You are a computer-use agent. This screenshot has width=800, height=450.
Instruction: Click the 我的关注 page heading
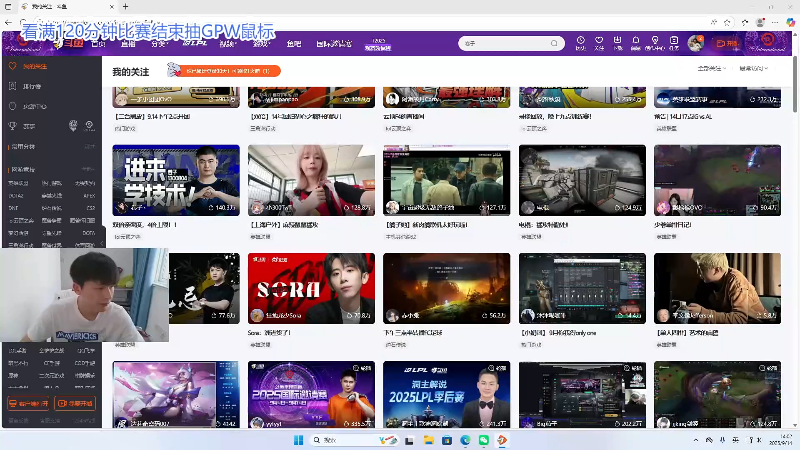point(131,72)
